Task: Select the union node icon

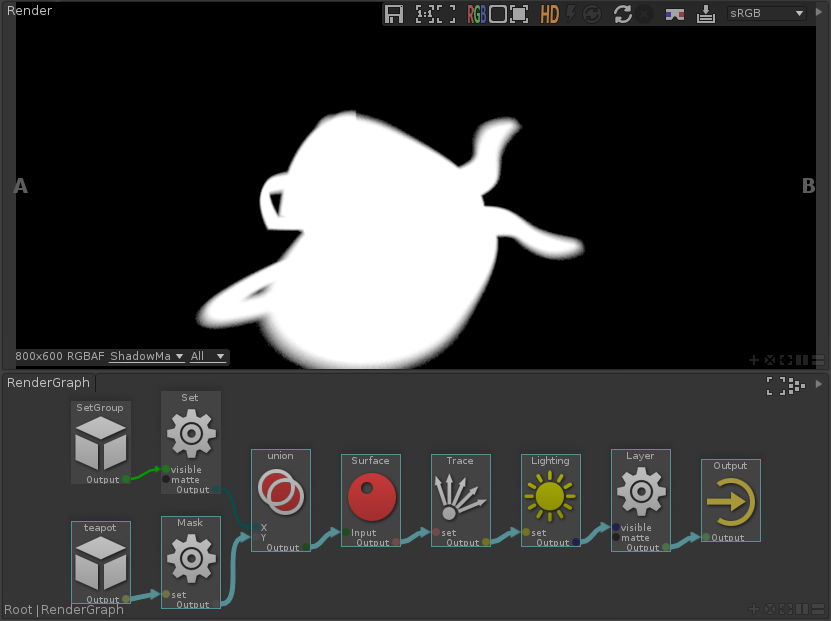Action: click(x=280, y=492)
